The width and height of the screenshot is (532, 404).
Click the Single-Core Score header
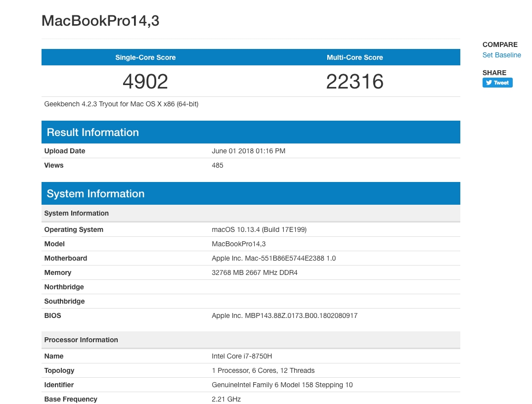click(145, 57)
